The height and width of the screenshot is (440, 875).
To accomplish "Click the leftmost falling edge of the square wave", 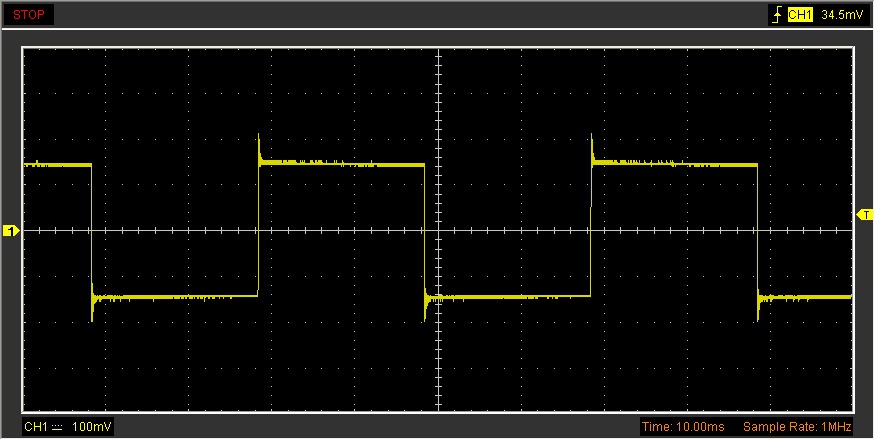I will point(91,230).
